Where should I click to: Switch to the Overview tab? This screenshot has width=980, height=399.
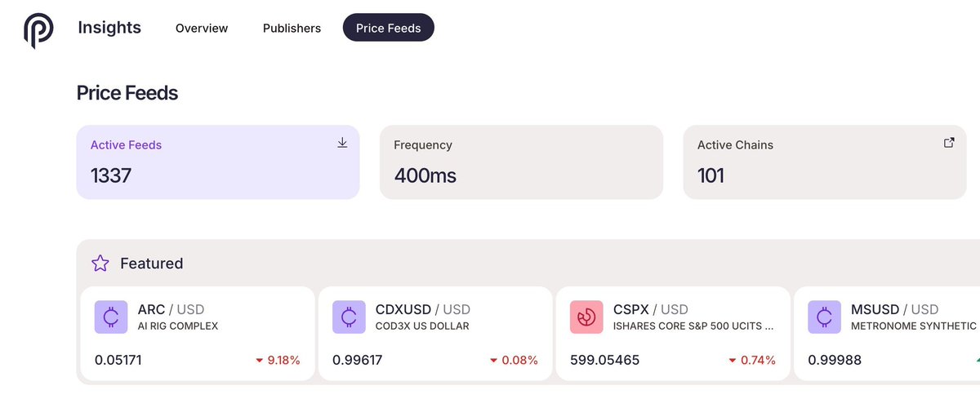(202, 28)
